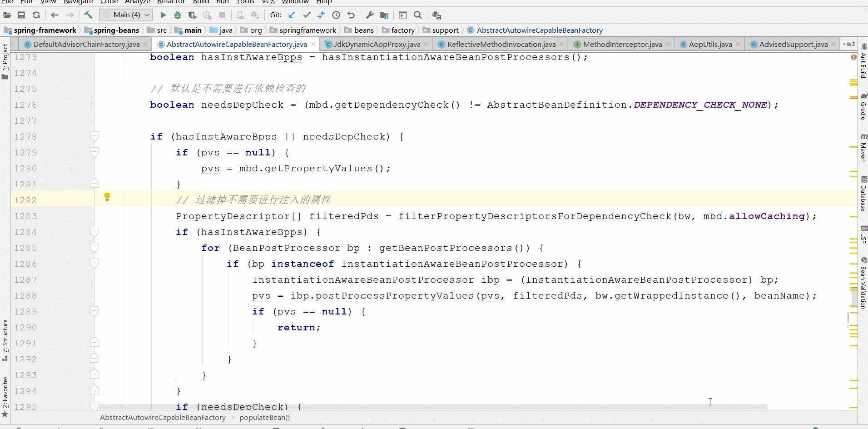Build project with the hammer icon

tap(88, 15)
